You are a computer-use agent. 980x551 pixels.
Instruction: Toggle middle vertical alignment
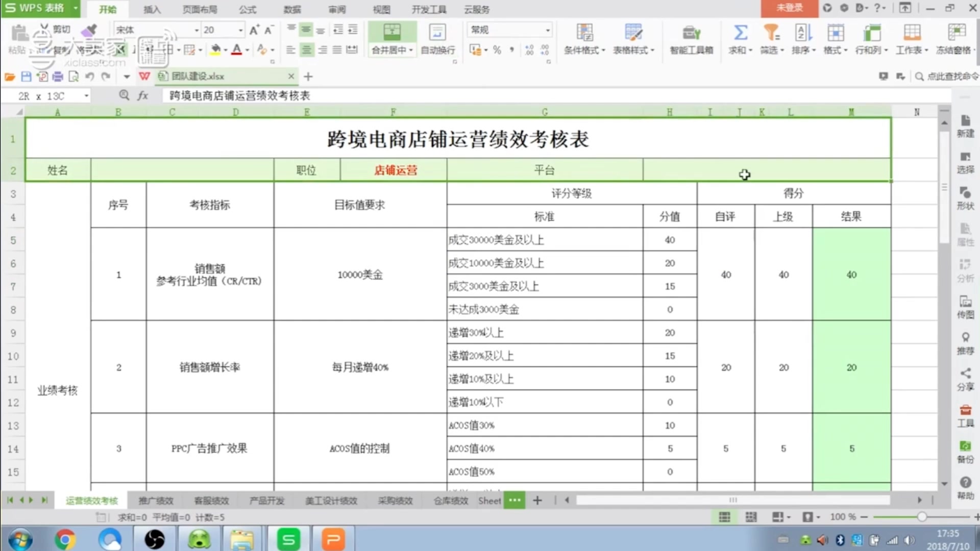point(306,30)
